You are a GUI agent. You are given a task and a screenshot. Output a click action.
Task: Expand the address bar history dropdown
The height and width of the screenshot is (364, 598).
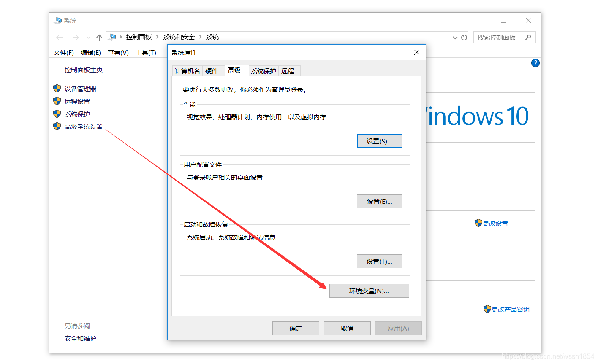[455, 38]
